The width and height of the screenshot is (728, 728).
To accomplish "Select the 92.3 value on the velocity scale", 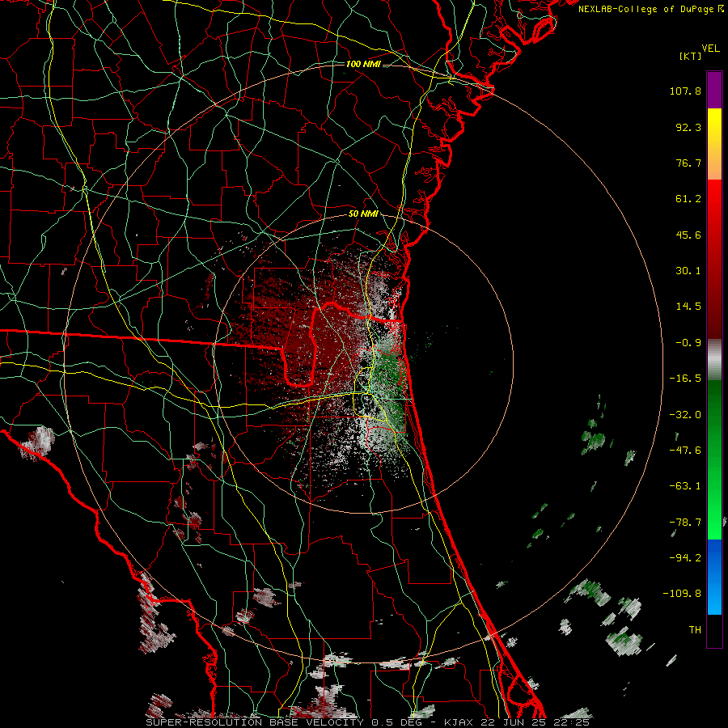I will (688, 127).
